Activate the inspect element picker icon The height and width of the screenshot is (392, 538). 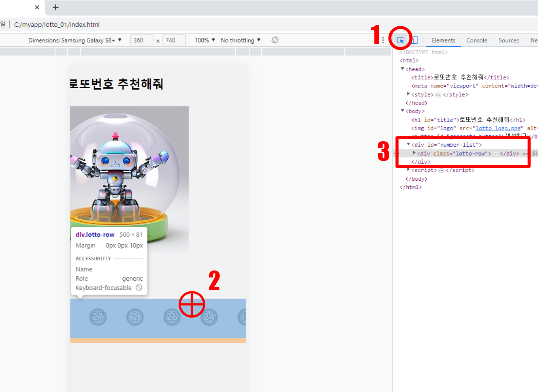click(400, 40)
